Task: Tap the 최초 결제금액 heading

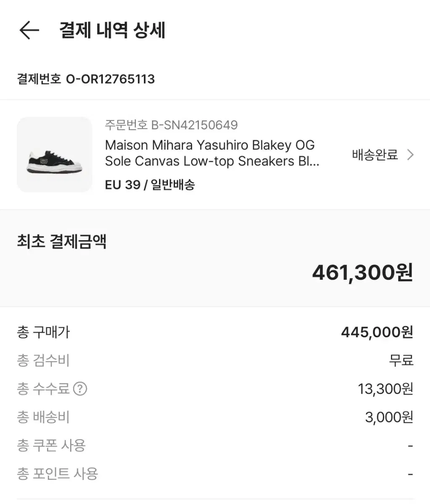Action: pyautogui.click(x=62, y=241)
